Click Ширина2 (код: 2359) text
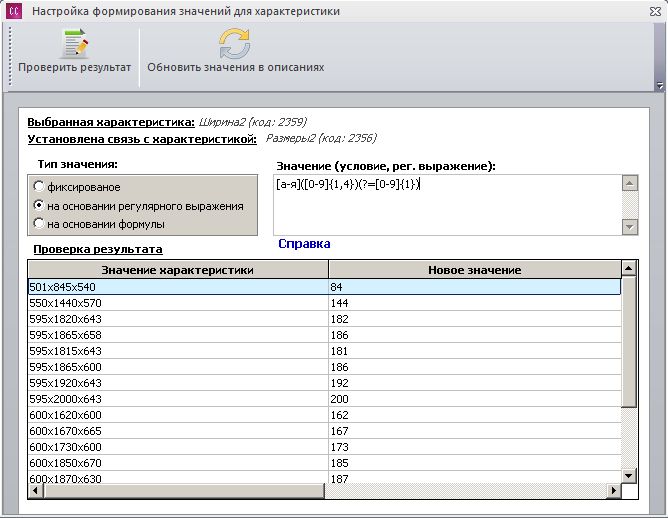The height and width of the screenshot is (518, 668). coord(253,122)
